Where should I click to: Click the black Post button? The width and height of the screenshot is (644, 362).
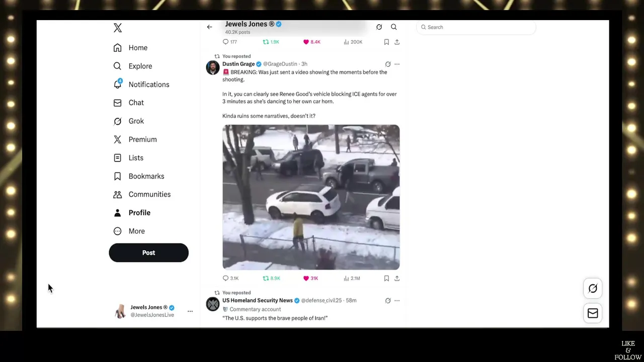[x=148, y=253]
